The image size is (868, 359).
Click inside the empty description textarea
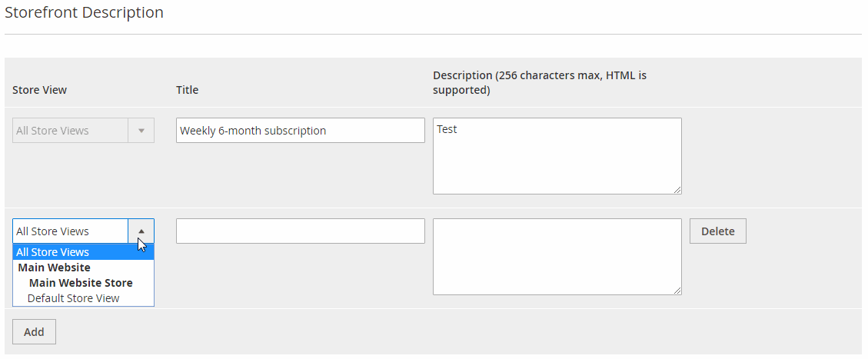pos(557,257)
